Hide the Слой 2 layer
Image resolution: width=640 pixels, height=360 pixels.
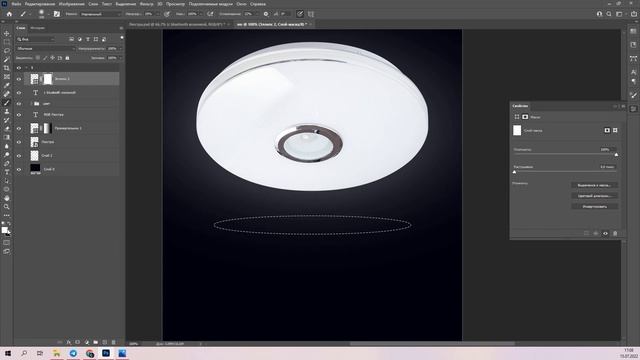[x=19, y=156]
